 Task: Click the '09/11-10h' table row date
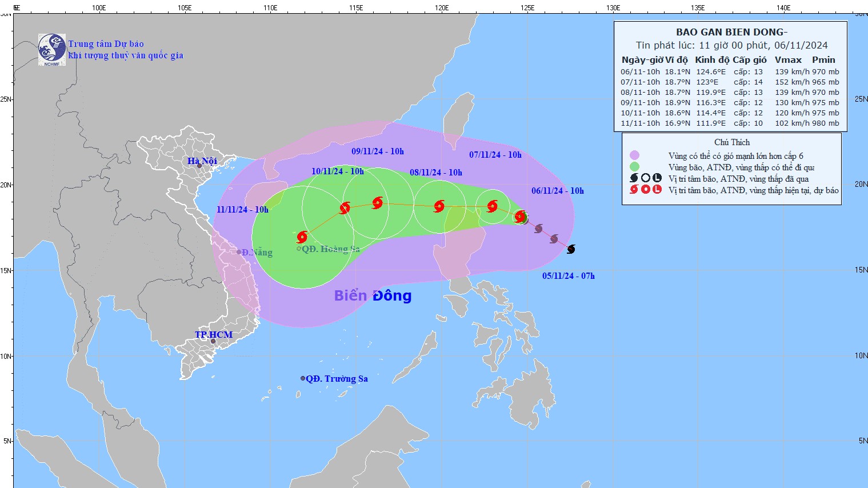tap(640, 103)
